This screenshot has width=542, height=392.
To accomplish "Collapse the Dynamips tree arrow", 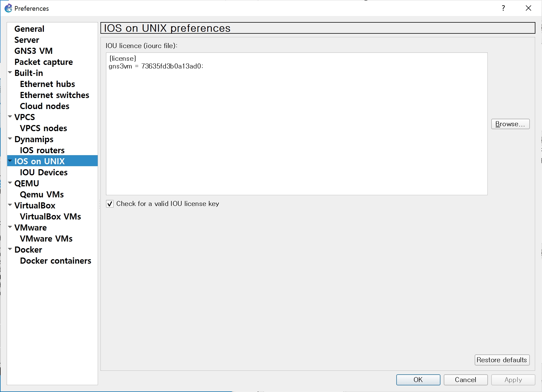I will coord(10,139).
